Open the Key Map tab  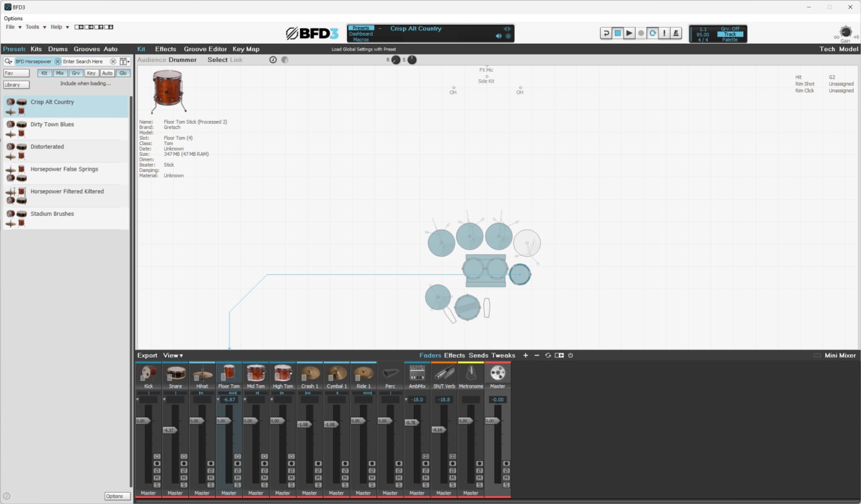pos(246,49)
